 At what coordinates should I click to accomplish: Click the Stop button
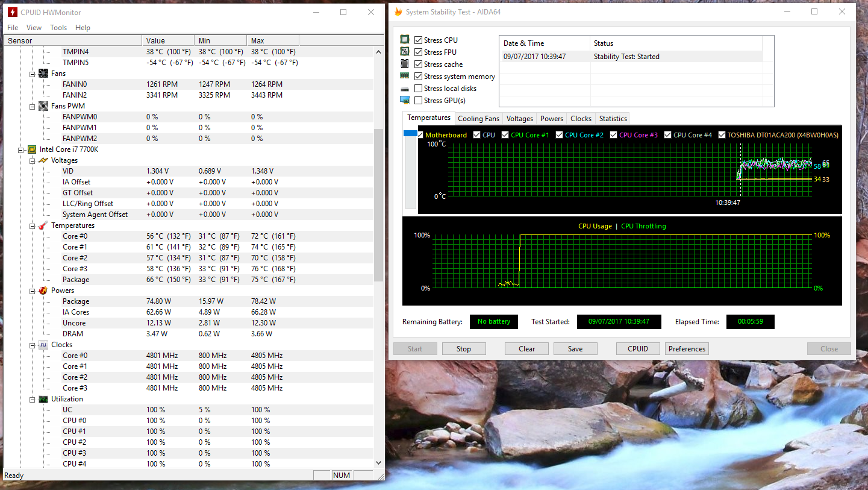tap(464, 349)
